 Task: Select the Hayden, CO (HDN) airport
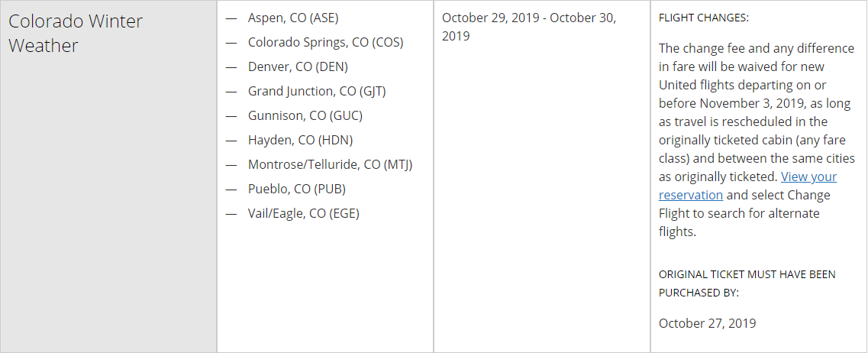tap(300, 140)
